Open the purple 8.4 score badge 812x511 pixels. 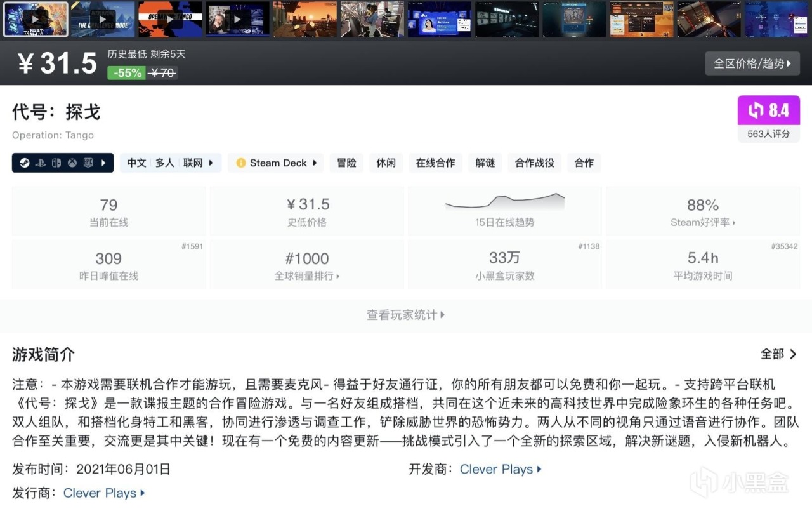[x=769, y=110]
